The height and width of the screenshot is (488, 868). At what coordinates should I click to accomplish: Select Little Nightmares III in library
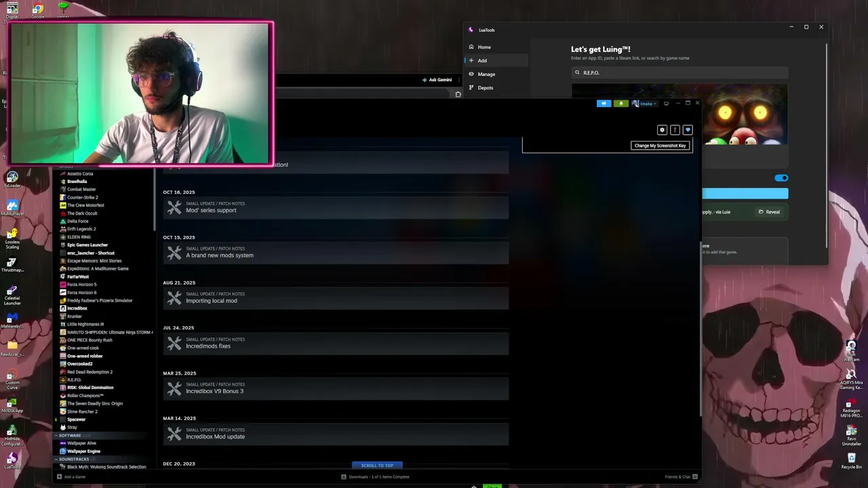coord(85,324)
